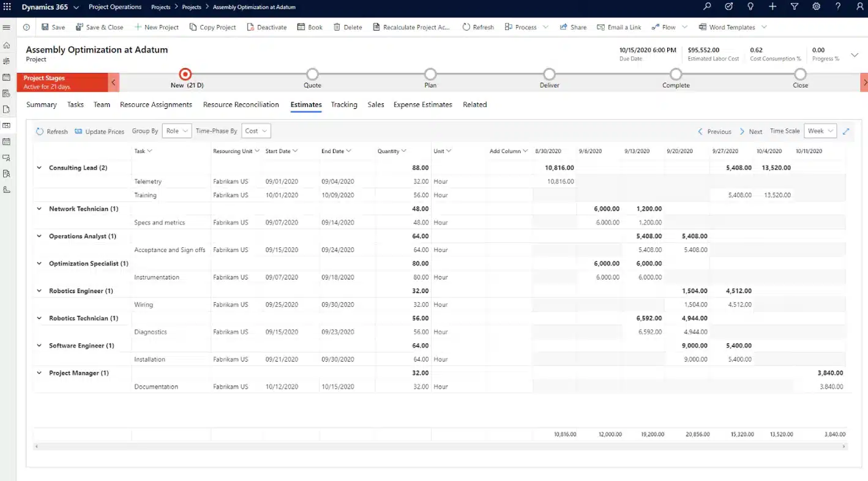Share the project record
868x481 pixels.
tap(573, 27)
